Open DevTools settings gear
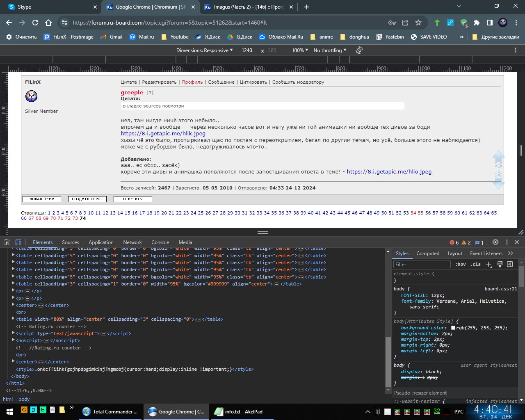Viewport: 525px width, 420px height. (x=495, y=242)
